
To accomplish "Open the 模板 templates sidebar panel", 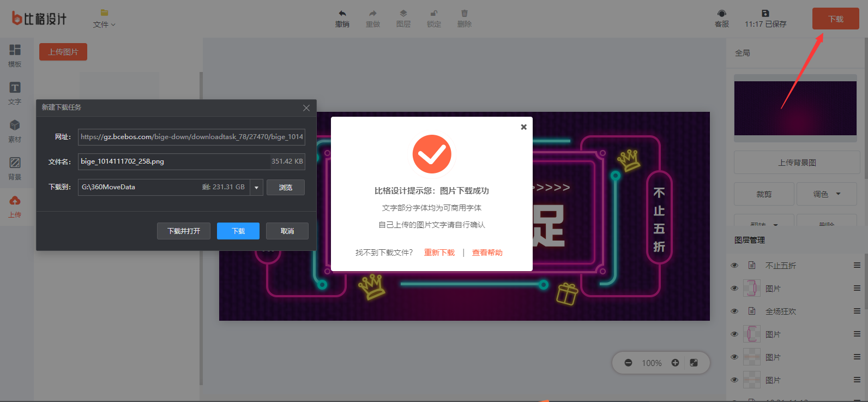I will tap(15, 55).
